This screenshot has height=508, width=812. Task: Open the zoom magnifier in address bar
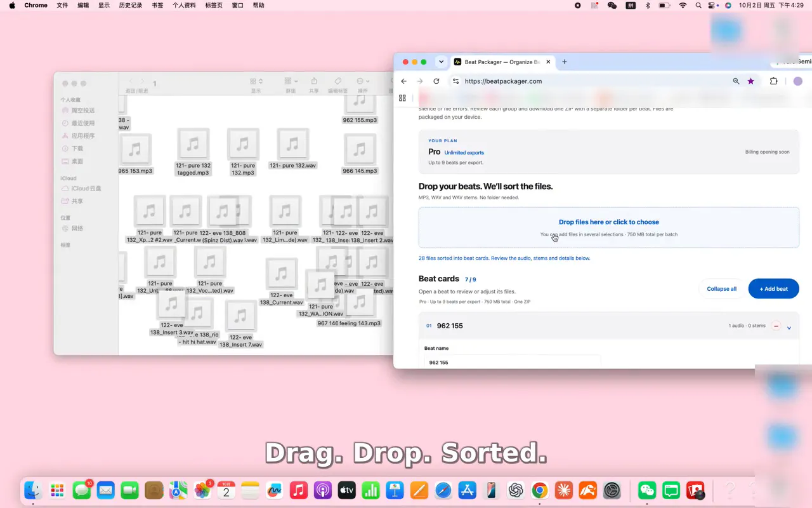click(736, 81)
